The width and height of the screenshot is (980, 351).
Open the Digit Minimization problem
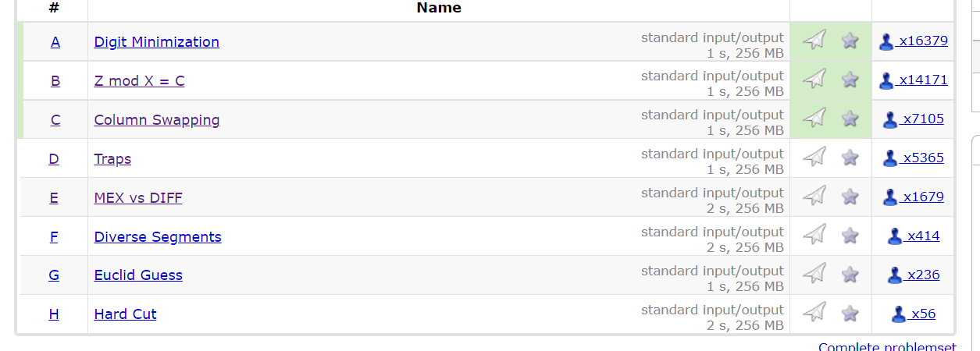156,42
